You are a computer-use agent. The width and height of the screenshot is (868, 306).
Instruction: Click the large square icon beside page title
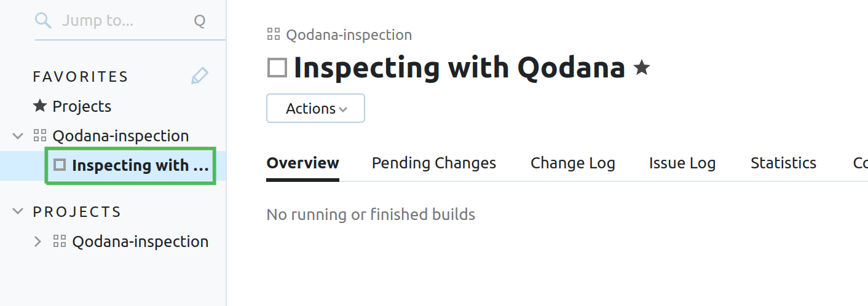[277, 68]
